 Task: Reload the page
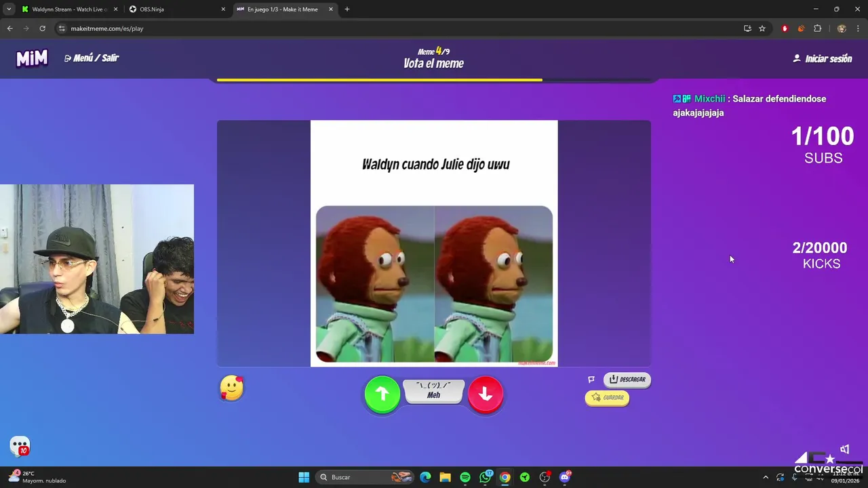pos(42,28)
